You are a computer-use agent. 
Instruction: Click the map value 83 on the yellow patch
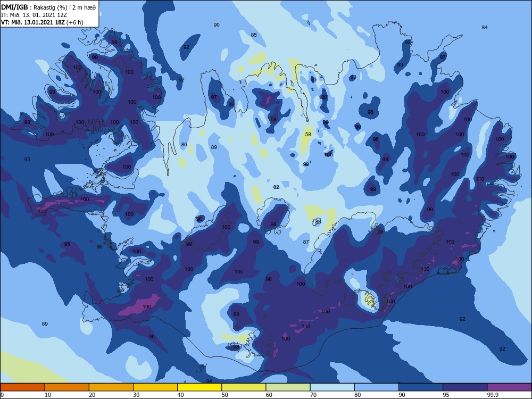318,221
